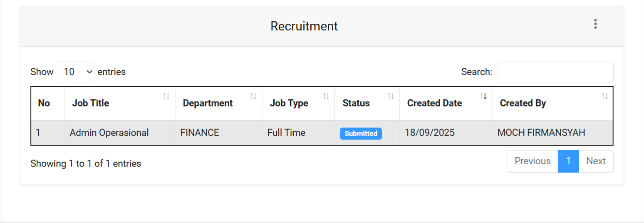The image size is (644, 223).
Task: Sort by Status arrows icon
Action: 391,96
